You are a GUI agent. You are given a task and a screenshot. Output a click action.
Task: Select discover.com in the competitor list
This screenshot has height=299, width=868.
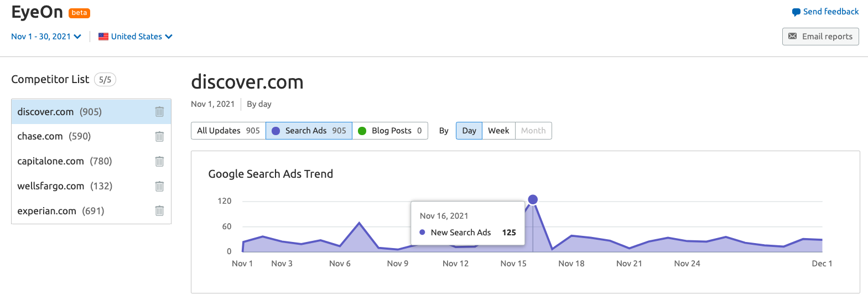click(91, 112)
